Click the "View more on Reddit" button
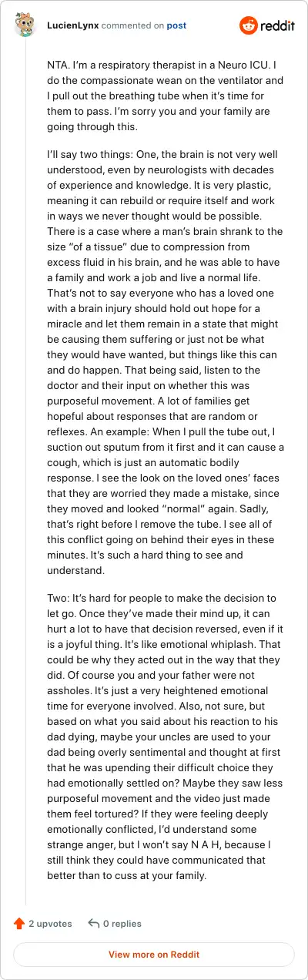 pyautogui.click(x=154, y=955)
